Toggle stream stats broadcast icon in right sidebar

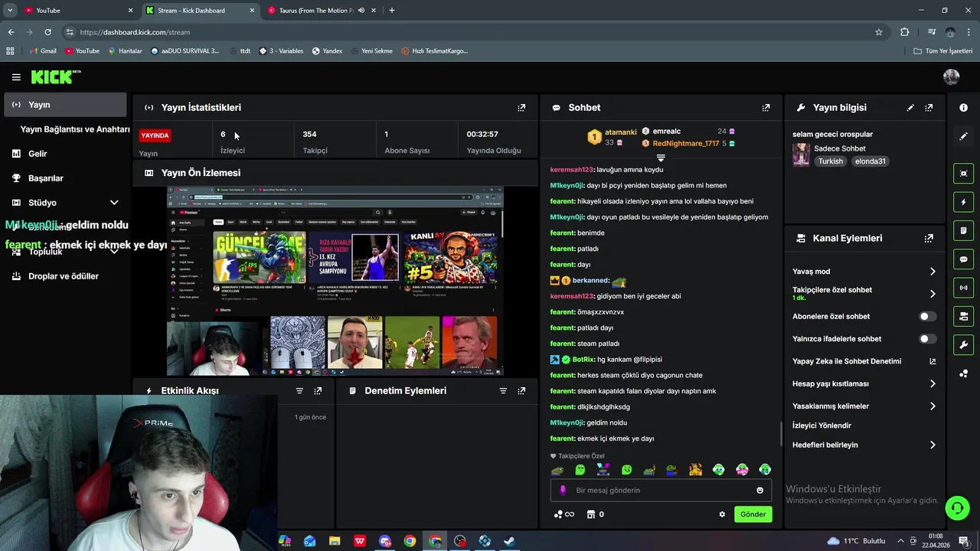[x=963, y=288]
